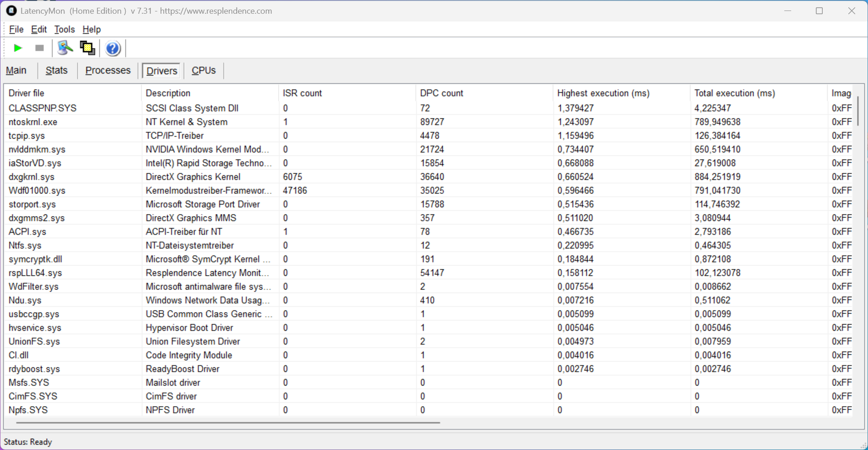Screen dimensions: 868x450
Task: Open the Tools menu
Action: (x=64, y=29)
